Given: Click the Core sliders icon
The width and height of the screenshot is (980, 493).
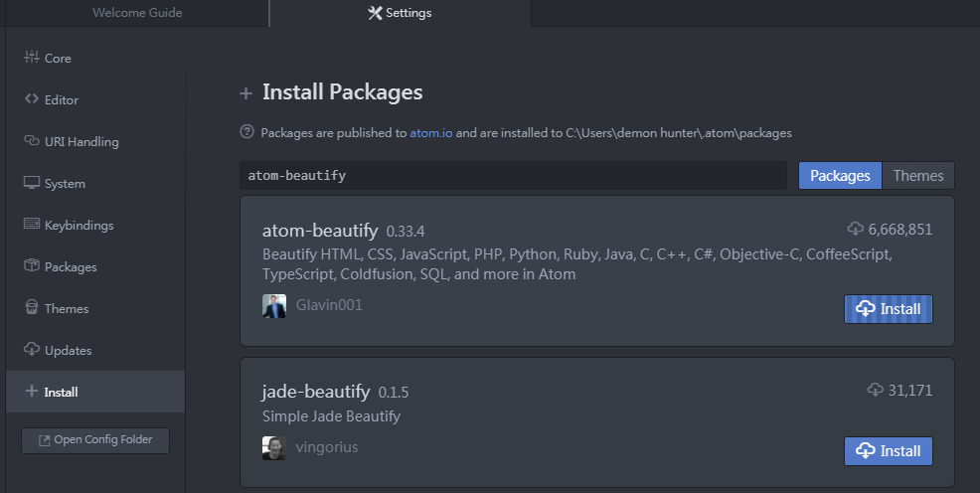Looking at the screenshot, I should [x=31, y=58].
